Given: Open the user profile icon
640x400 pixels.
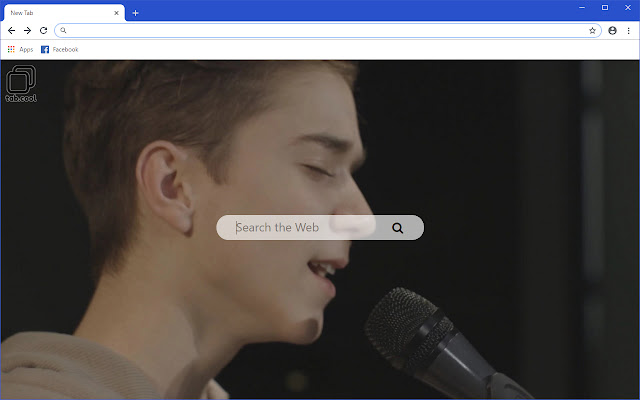Looking at the screenshot, I should [x=612, y=31].
